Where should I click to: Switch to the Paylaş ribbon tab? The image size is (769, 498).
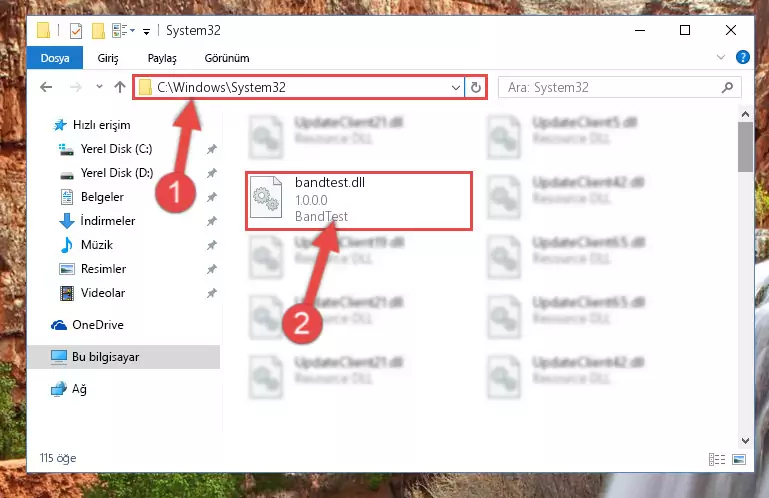coord(162,58)
